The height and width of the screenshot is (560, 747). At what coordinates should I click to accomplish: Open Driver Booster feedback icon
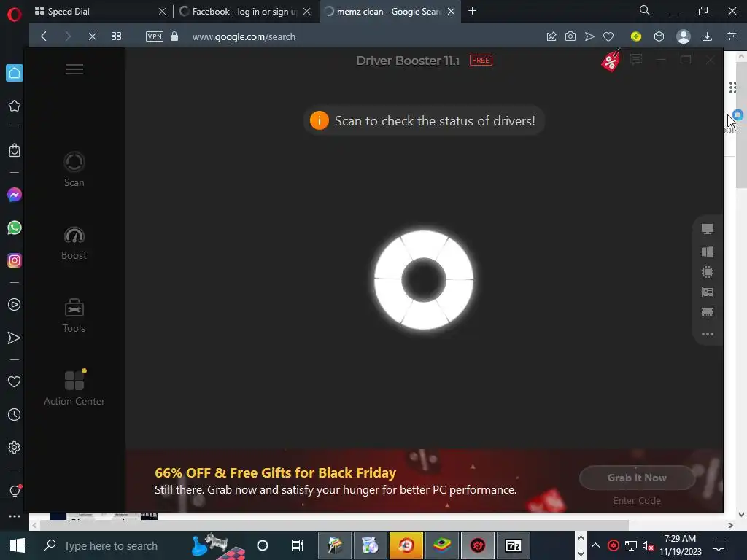636,60
